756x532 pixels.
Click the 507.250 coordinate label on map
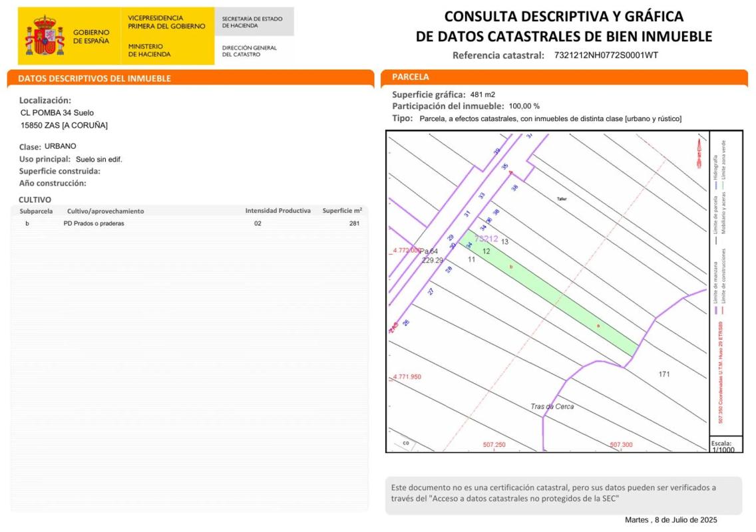494,445
